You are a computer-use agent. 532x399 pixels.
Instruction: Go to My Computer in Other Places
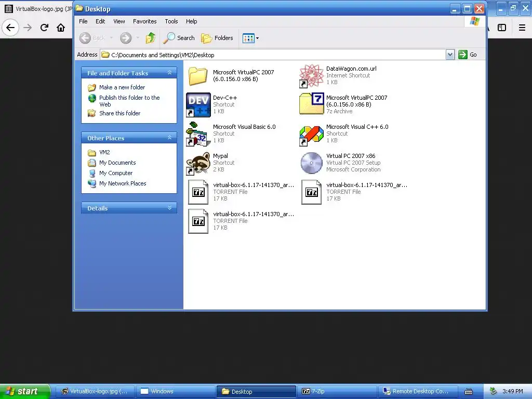click(x=116, y=173)
